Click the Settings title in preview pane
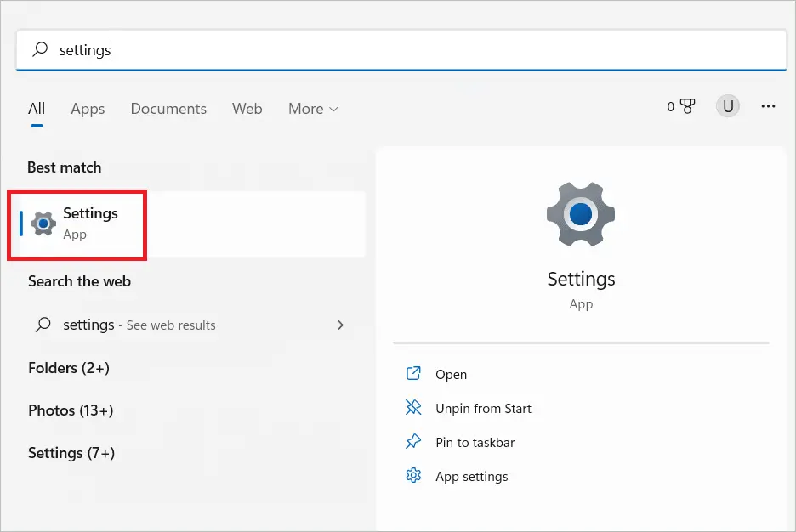This screenshot has width=796, height=532. (x=581, y=279)
